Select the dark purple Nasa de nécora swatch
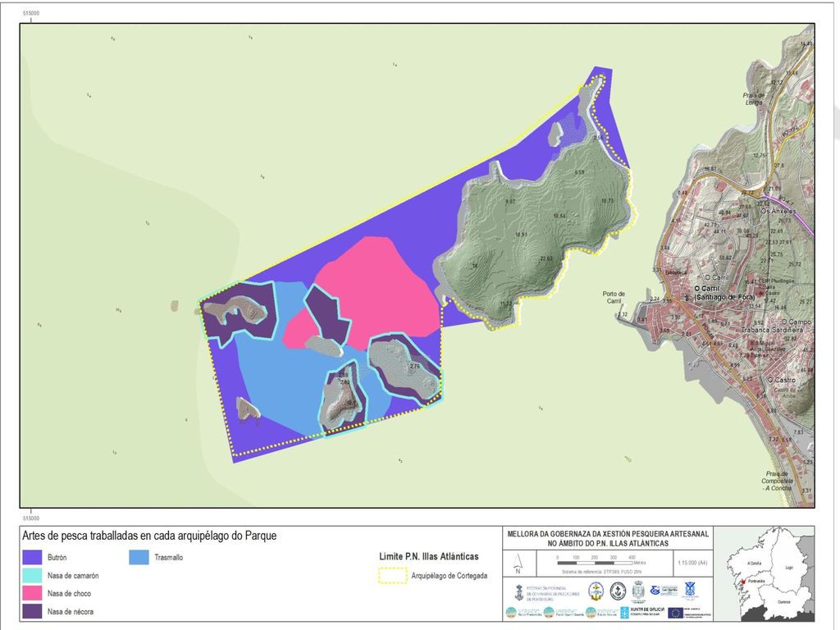The image size is (840, 630). 32,611
